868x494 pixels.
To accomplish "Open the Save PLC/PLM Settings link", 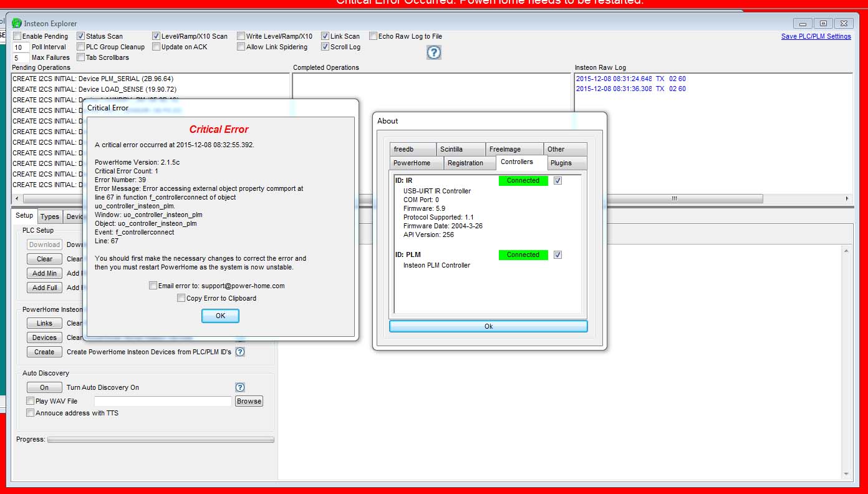I will (x=816, y=36).
